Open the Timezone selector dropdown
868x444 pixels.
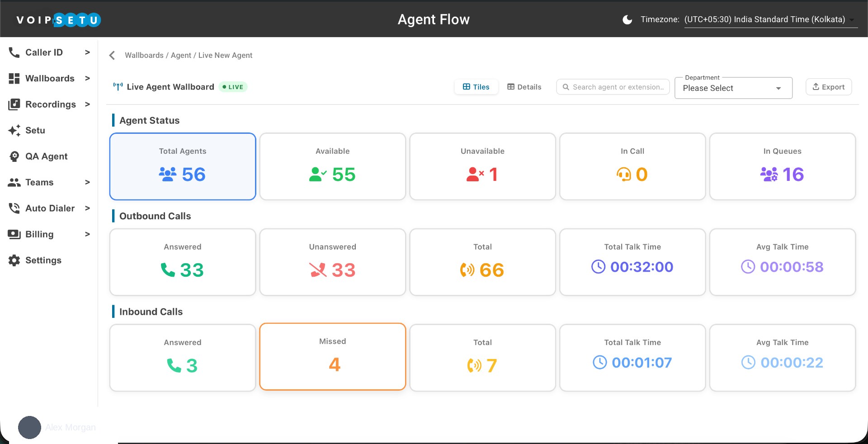(770, 19)
